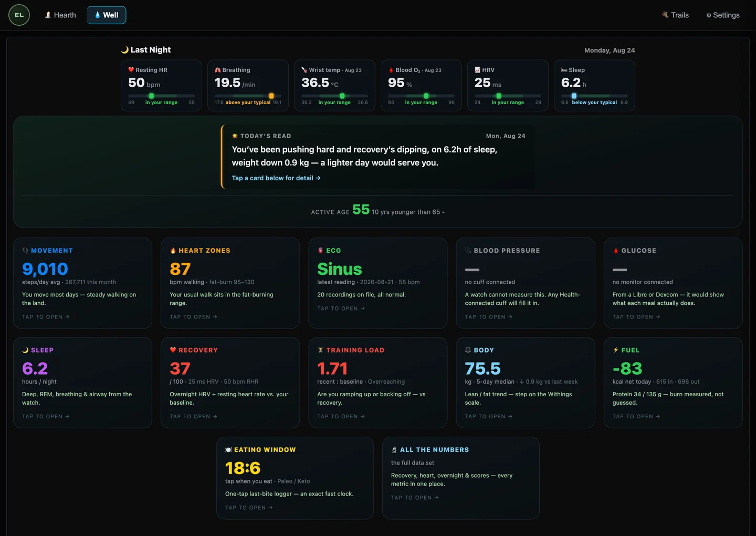Click the thermometer icon on Wrist temp

click(304, 70)
